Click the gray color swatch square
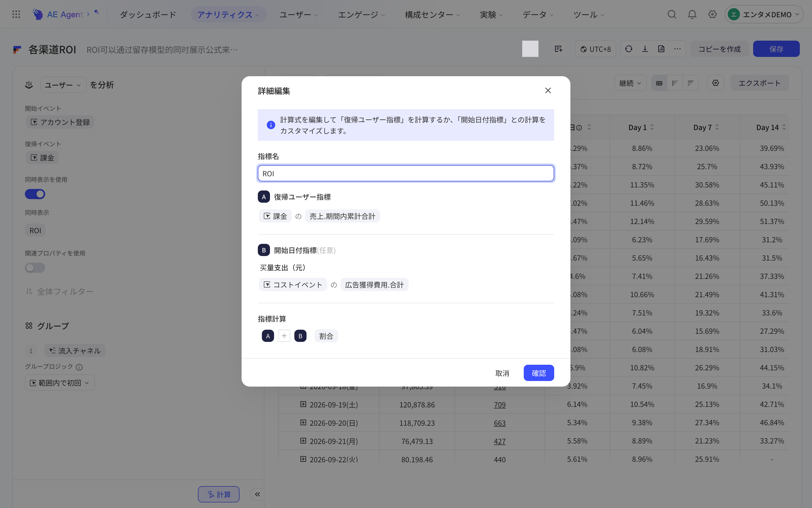This screenshot has width=812, height=508. pos(530,49)
